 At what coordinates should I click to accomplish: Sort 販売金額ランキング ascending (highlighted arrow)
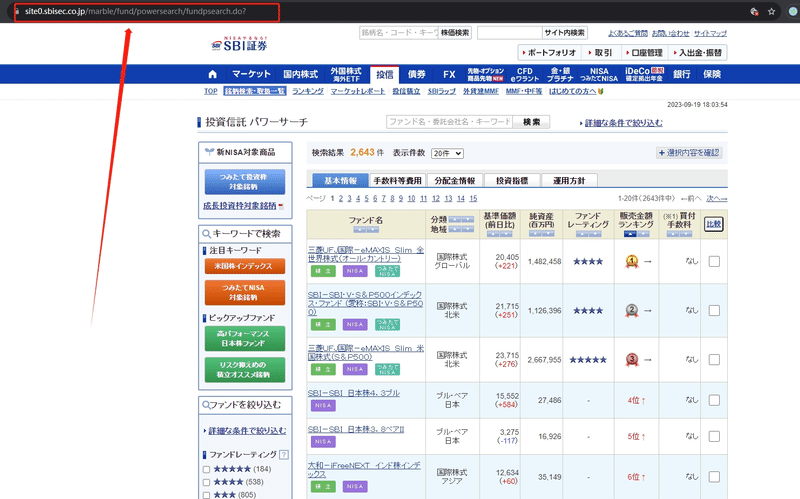(630, 234)
